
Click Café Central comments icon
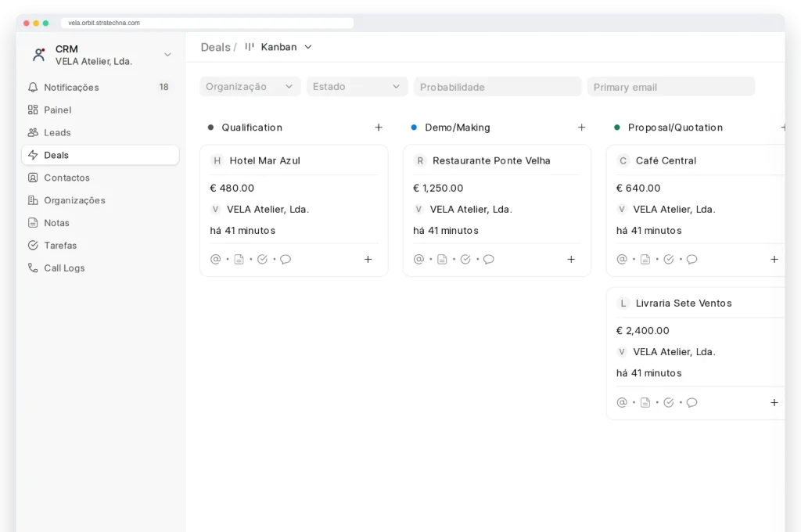tap(691, 259)
